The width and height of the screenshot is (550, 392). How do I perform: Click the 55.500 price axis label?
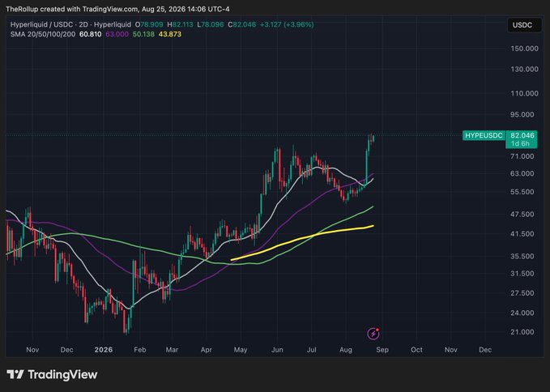click(x=522, y=192)
